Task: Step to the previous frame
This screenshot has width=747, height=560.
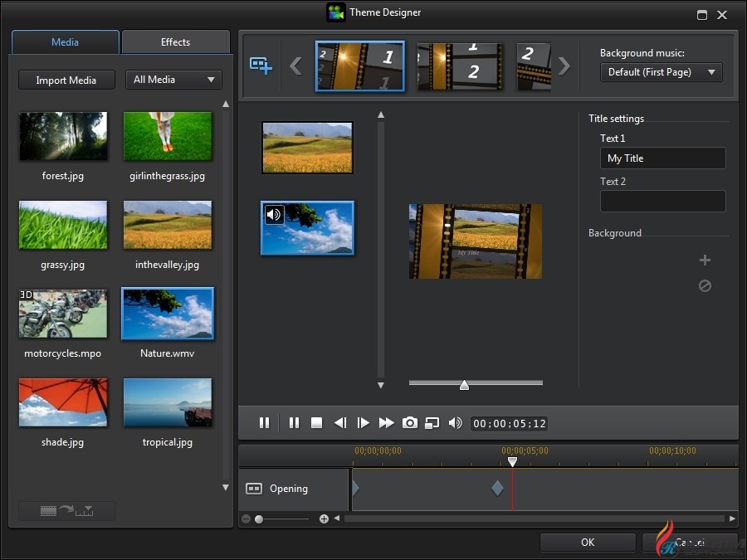Action: click(339, 423)
